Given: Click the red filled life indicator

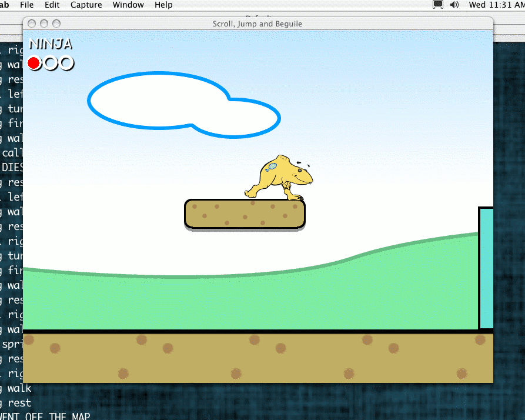Looking at the screenshot, I should (34, 63).
